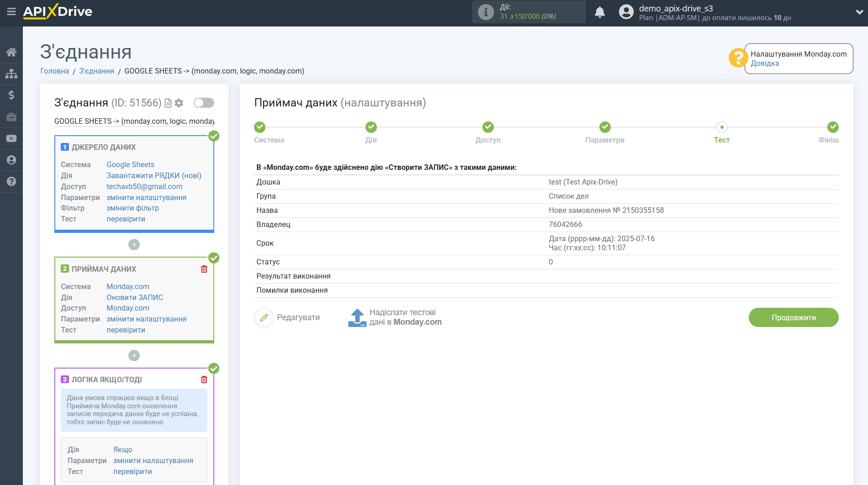Open Monday.com system link in receiver

pos(128,286)
